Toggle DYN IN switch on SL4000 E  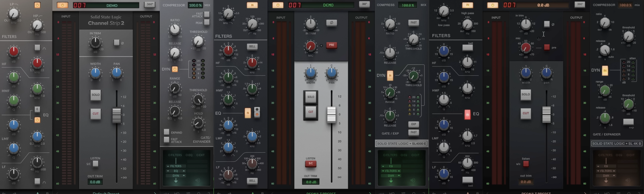click(x=390, y=75)
